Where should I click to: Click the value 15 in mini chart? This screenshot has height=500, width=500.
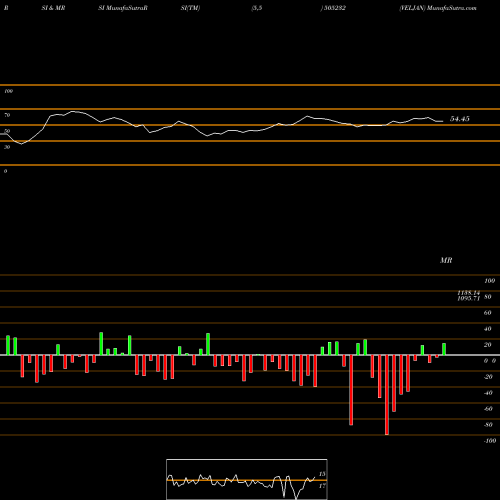(x=322, y=474)
